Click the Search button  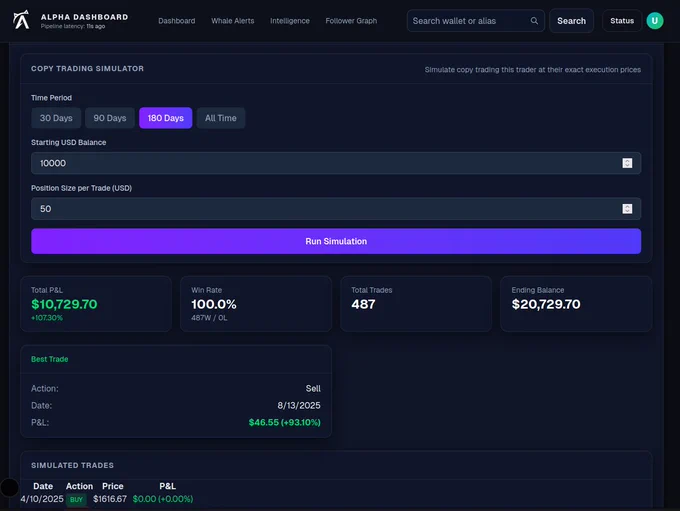click(x=571, y=21)
